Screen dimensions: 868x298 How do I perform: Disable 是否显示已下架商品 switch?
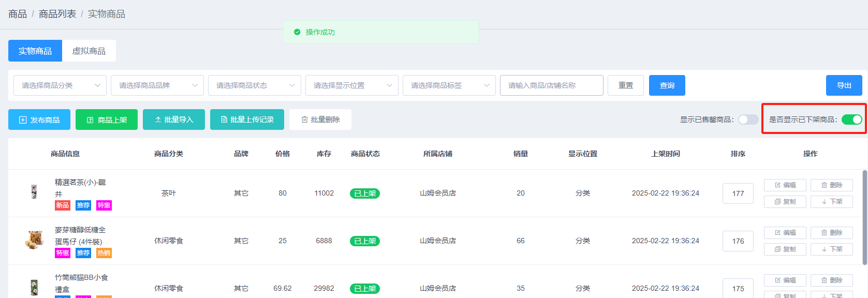point(851,120)
